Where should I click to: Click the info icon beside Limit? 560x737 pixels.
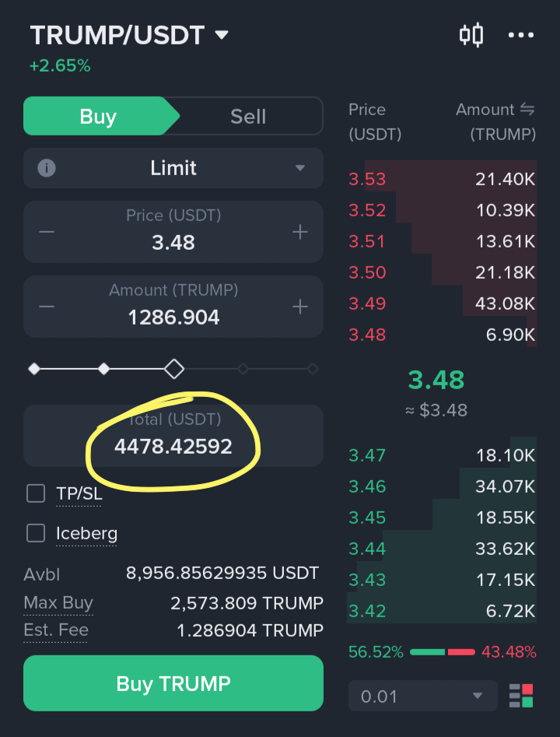[47, 168]
